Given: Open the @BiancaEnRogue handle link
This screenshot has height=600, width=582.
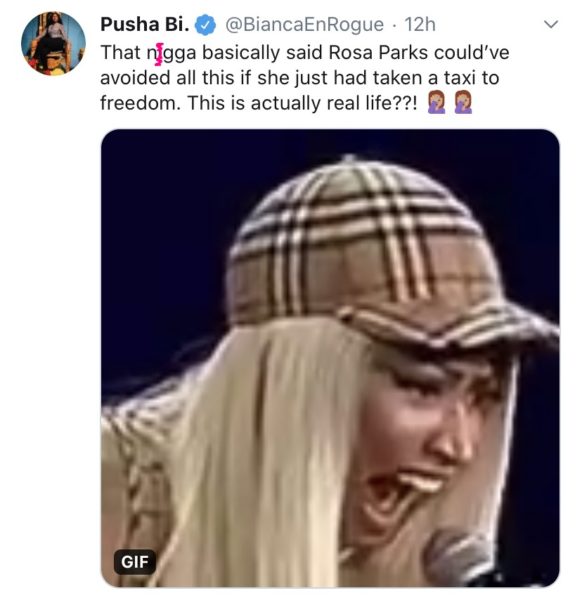Looking at the screenshot, I should coord(304,25).
